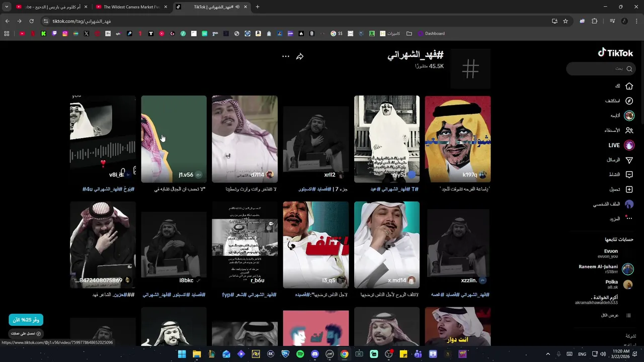Click the site info icon in address bar

pyautogui.click(x=46, y=21)
